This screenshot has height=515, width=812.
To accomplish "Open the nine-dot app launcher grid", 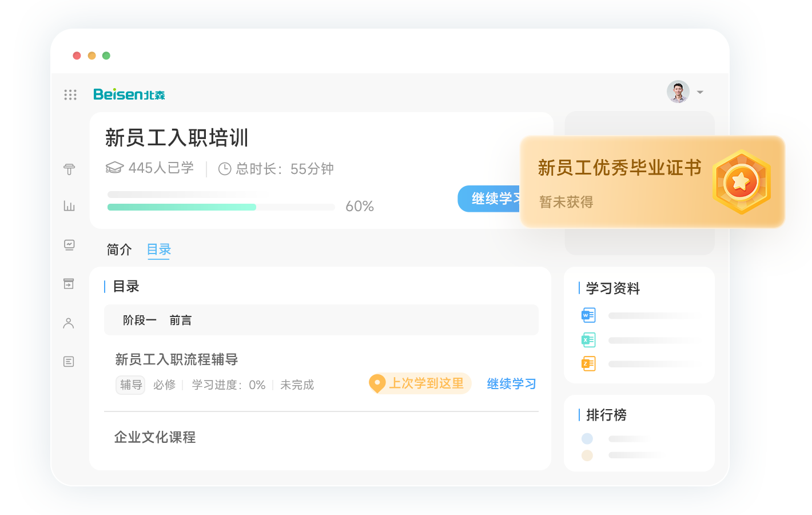I will click(x=70, y=94).
